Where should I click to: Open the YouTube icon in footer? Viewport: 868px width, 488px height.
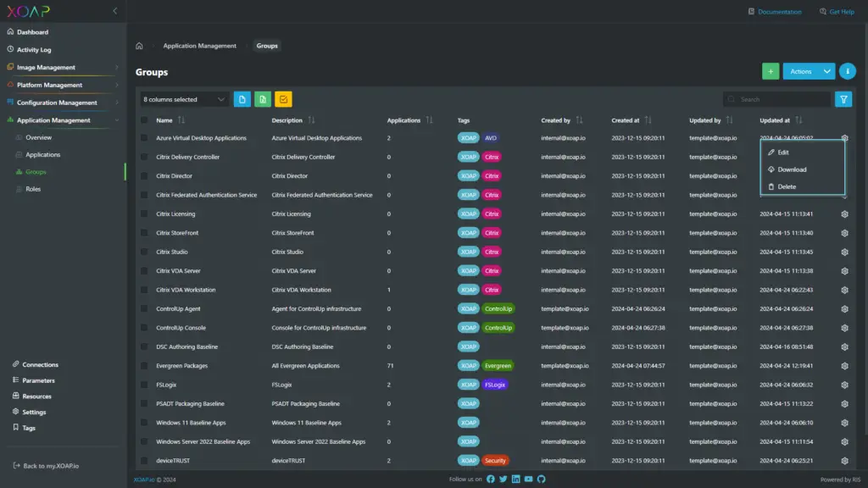[529, 480]
